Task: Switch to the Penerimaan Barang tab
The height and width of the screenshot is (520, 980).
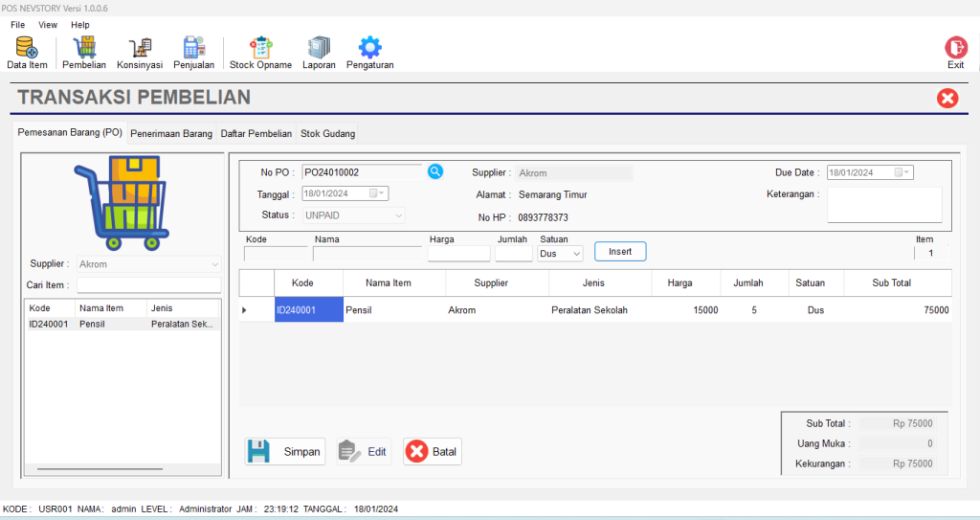Action: tap(171, 134)
